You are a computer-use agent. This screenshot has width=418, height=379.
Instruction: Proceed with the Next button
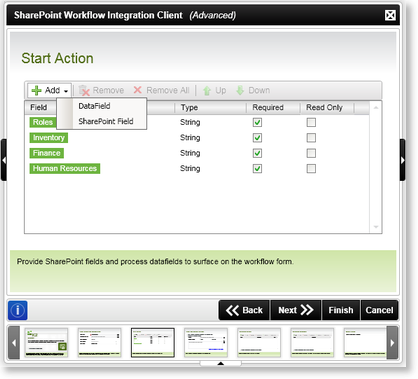(296, 310)
